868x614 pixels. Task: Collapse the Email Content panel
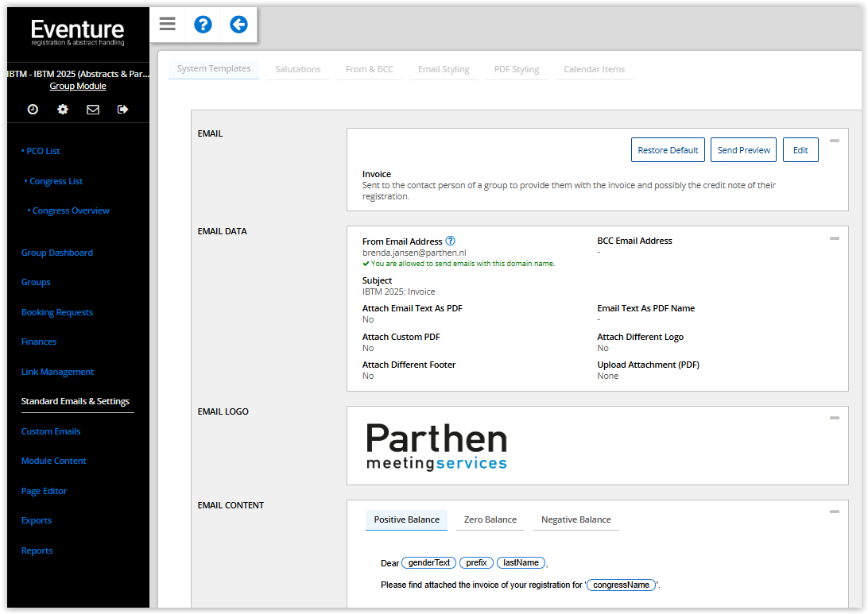834,512
